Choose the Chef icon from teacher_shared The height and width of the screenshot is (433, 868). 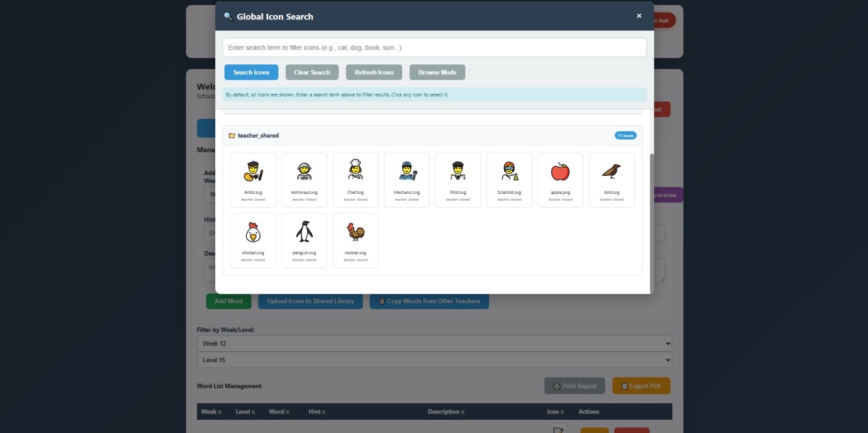356,179
